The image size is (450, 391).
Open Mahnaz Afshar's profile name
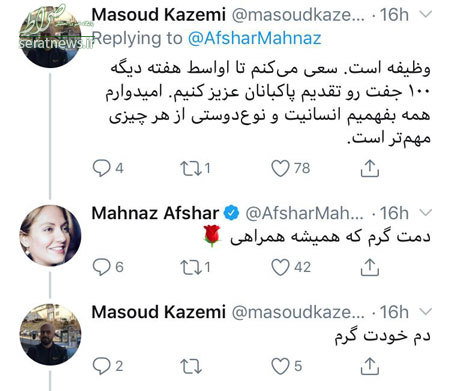(155, 213)
